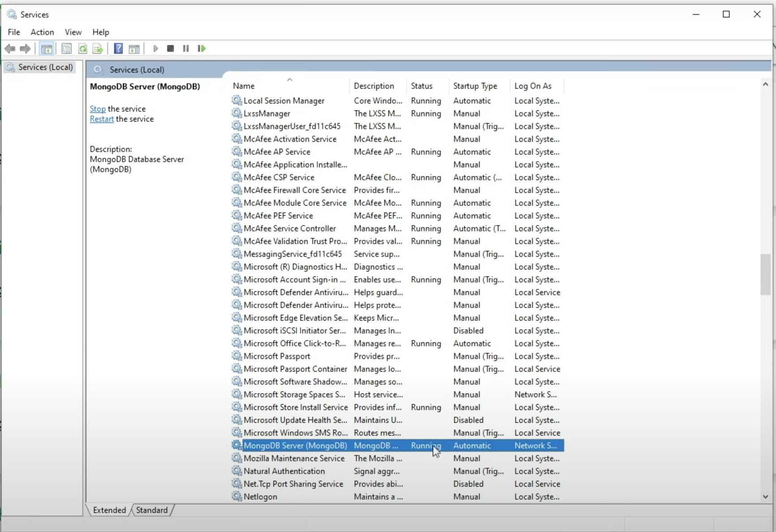The width and height of the screenshot is (776, 532).
Task: Select the Microsoft Software Shadow... row
Action: [x=397, y=381]
